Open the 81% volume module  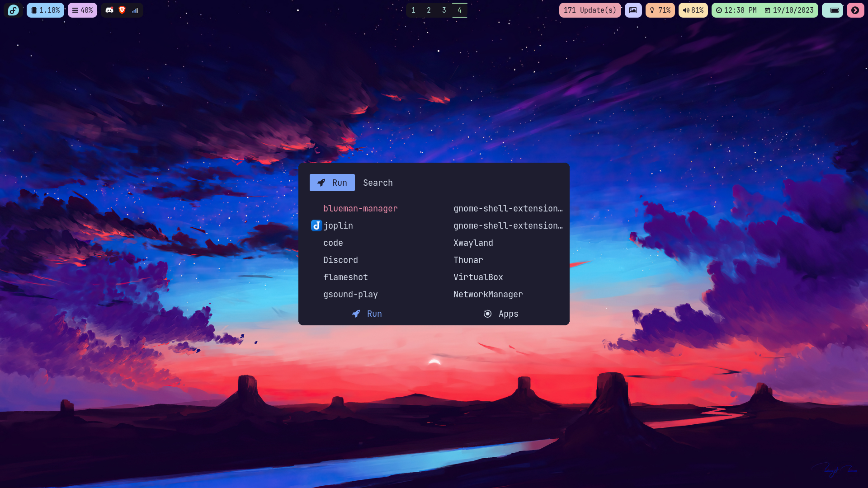[x=693, y=10]
